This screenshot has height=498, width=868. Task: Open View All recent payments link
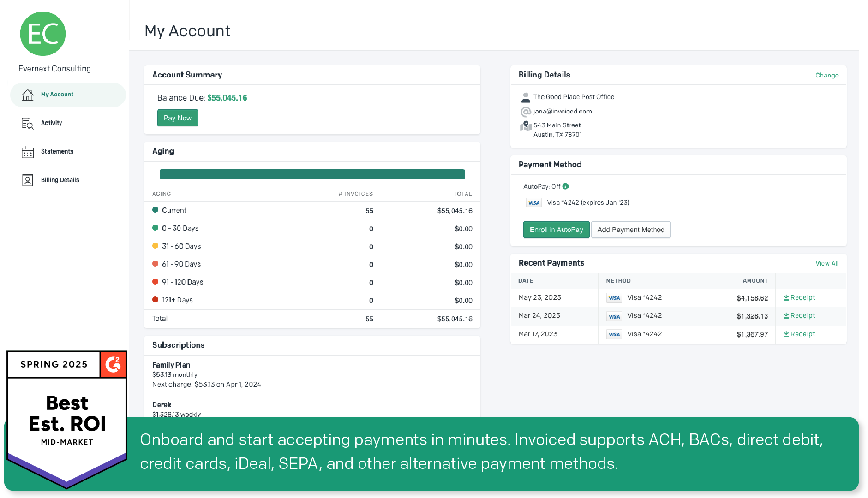tap(827, 263)
